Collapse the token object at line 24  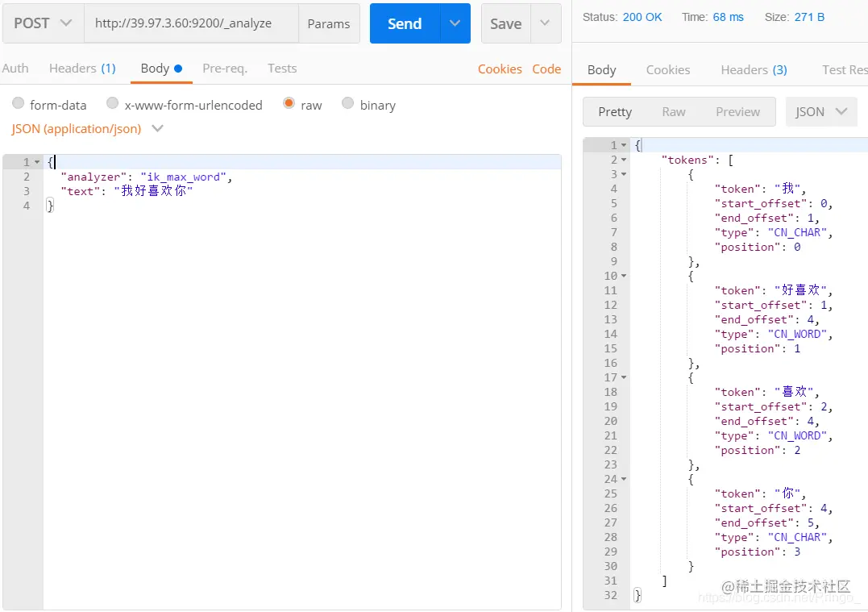tap(624, 479)
